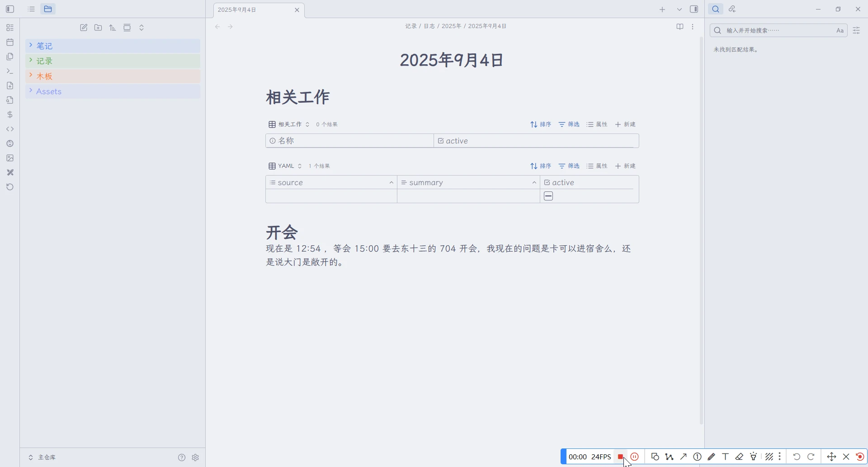Viewport: 868px width, 467px height.
Task: Open the YAML view switcher dropdown
Action: (x=286, y=167)
